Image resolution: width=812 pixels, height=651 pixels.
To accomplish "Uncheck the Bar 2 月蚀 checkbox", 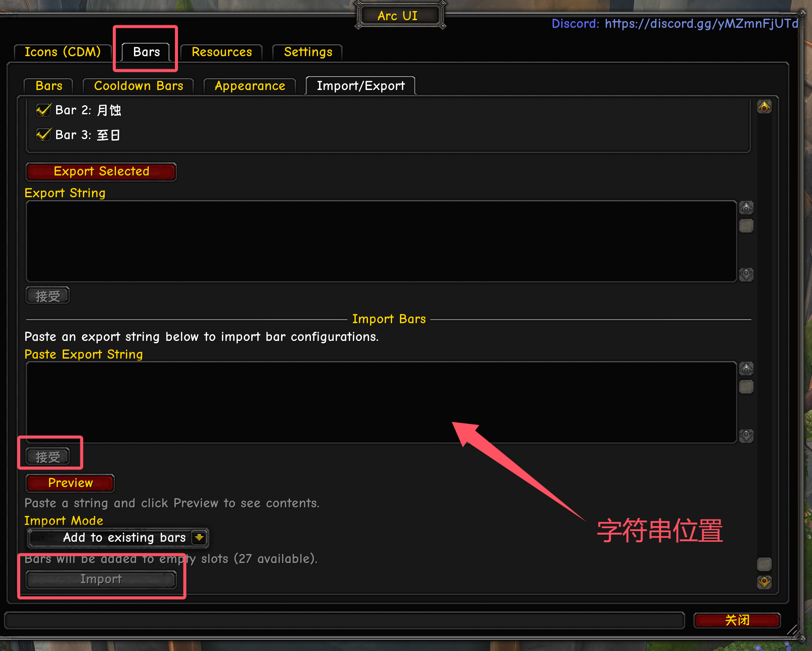I will [43, 110].
